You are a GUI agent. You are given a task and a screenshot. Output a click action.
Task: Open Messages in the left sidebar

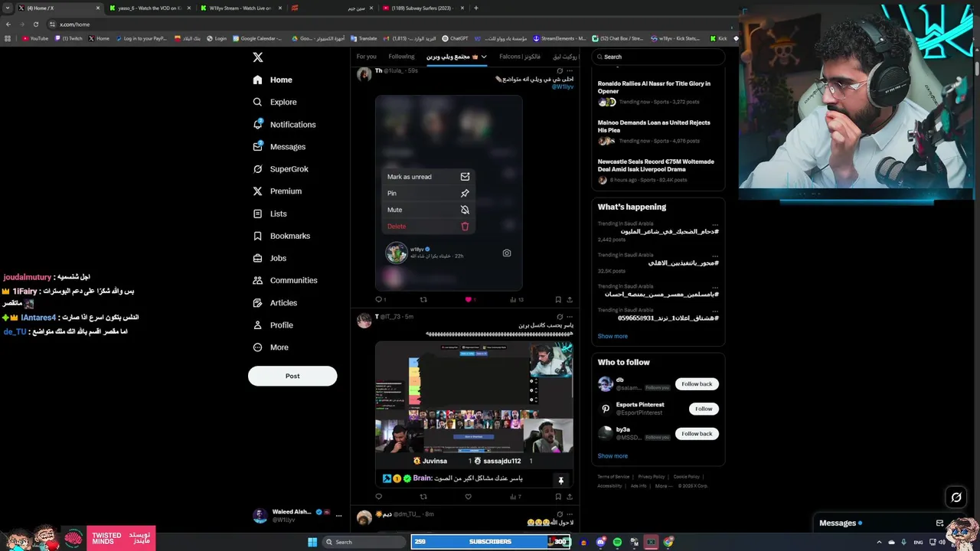(x=279, y=146)
